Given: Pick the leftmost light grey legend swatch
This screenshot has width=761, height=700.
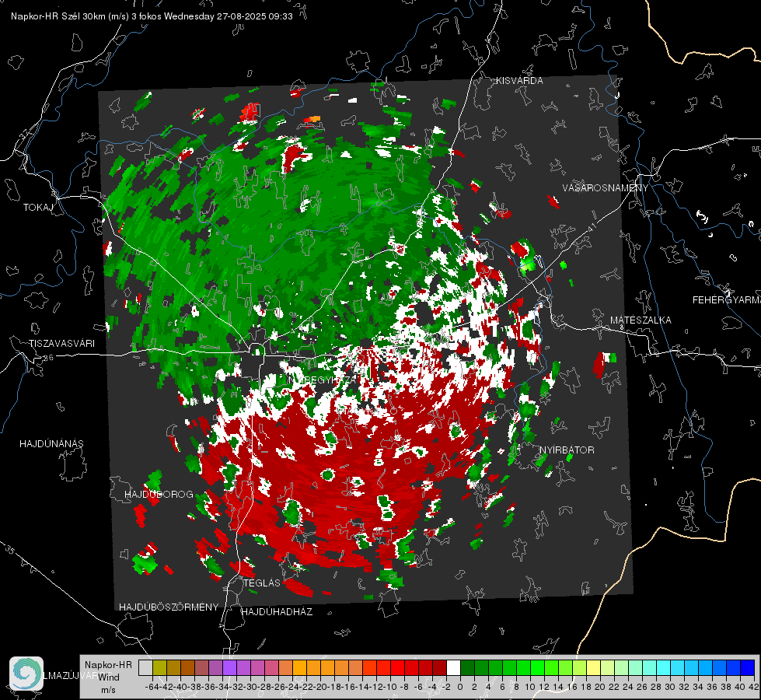Looking at the screenshot, I should (145, 667).
